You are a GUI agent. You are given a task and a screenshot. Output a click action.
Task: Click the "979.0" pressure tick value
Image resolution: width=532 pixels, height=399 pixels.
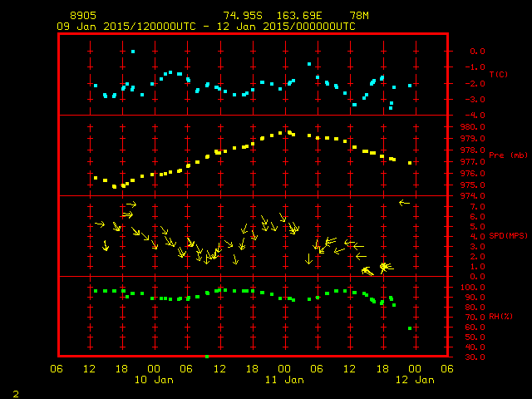pyautogui.click(x=473, y=139)
